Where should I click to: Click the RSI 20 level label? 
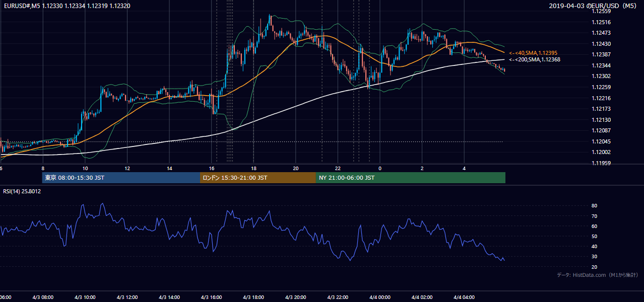(x=595, y=267)
